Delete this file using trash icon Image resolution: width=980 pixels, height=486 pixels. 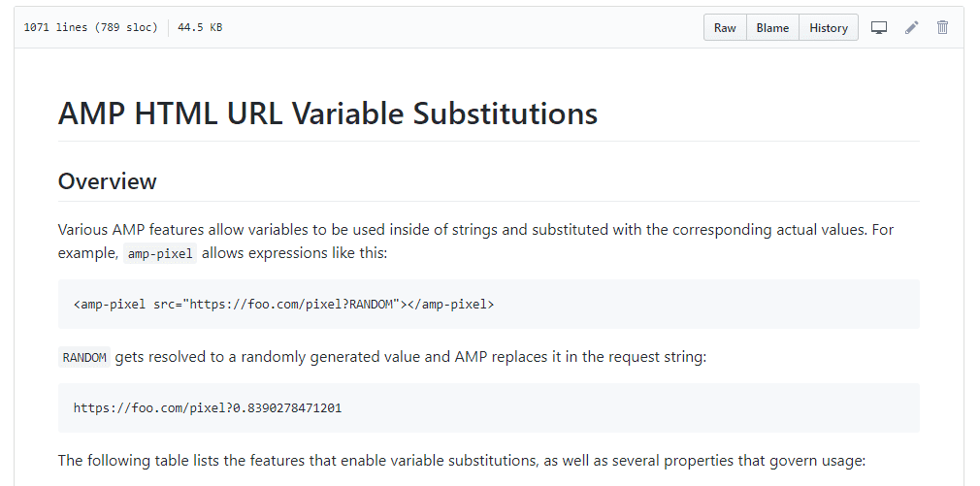(942, 28)
